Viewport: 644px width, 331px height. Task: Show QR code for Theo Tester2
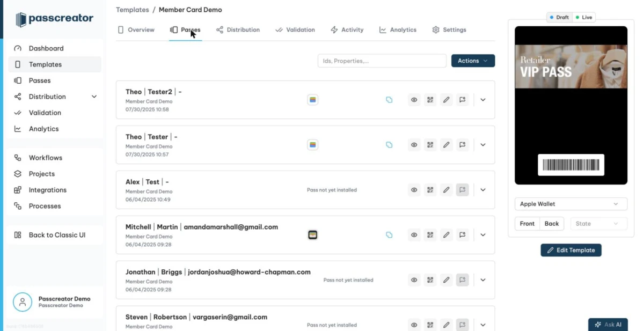[430, 100]
